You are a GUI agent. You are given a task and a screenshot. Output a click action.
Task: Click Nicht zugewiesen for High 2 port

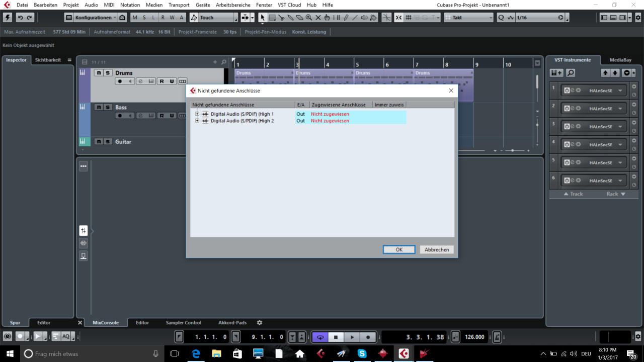(x=330, y=121)
